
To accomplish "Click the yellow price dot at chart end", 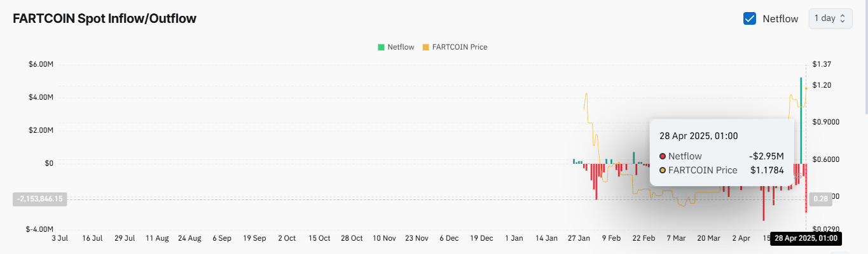I will point(806,88).
